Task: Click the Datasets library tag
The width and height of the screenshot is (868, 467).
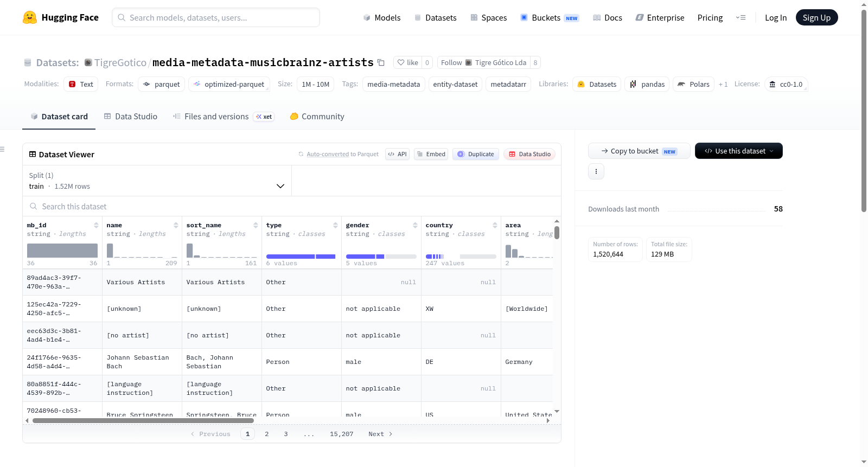Action: [x=597, y=84]
